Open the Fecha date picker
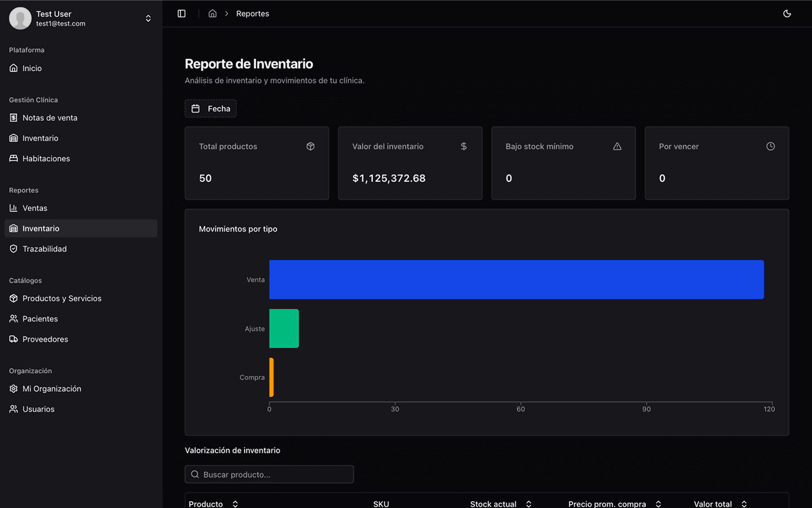 pyautogui.click(x=211, y=108)
